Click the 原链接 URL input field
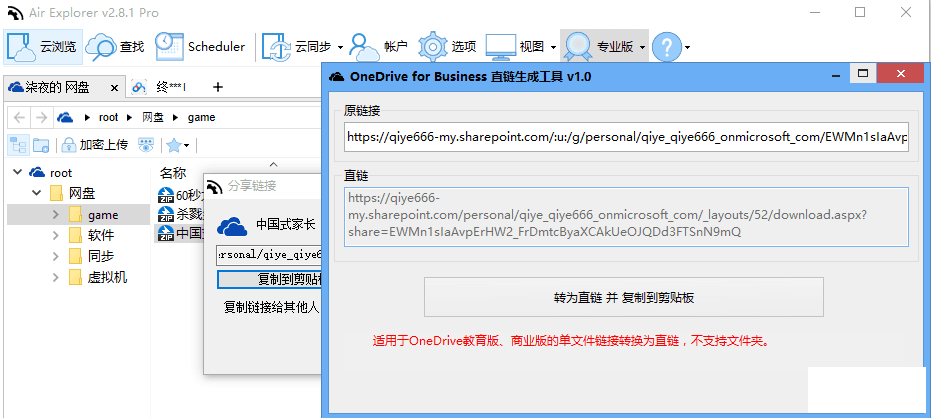 click(x=626, y=137)
